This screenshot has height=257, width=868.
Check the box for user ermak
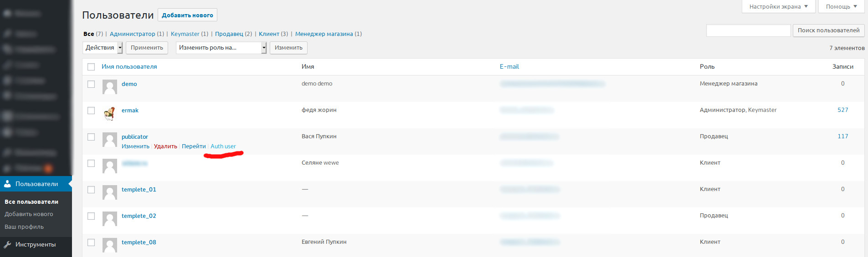click(x=91, y=111)
